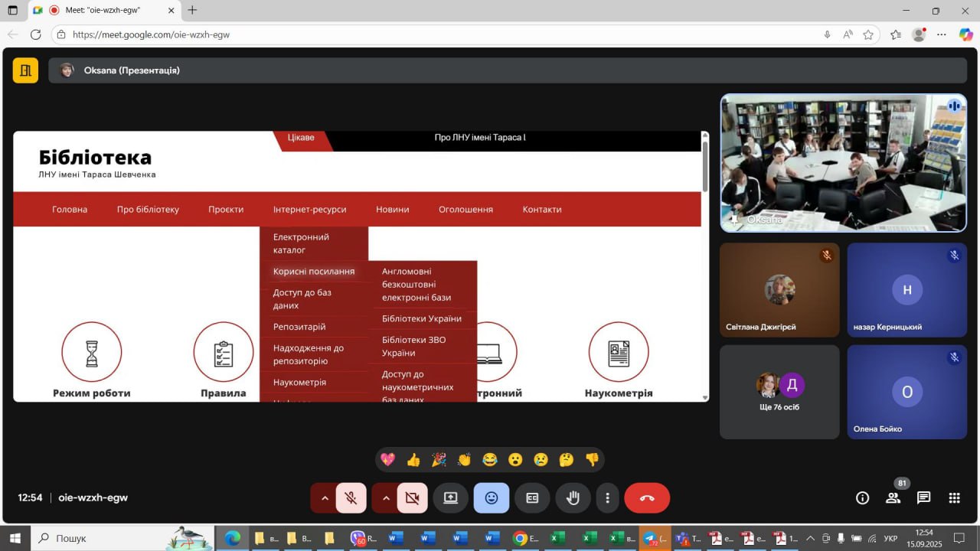
Task: Open the activities grid icon
Action: pos(954,498)
